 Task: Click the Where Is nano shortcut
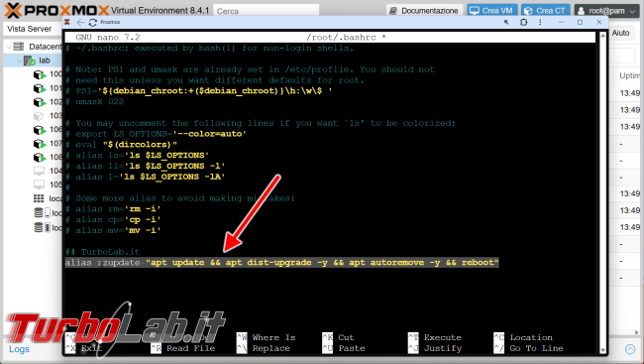267,337
